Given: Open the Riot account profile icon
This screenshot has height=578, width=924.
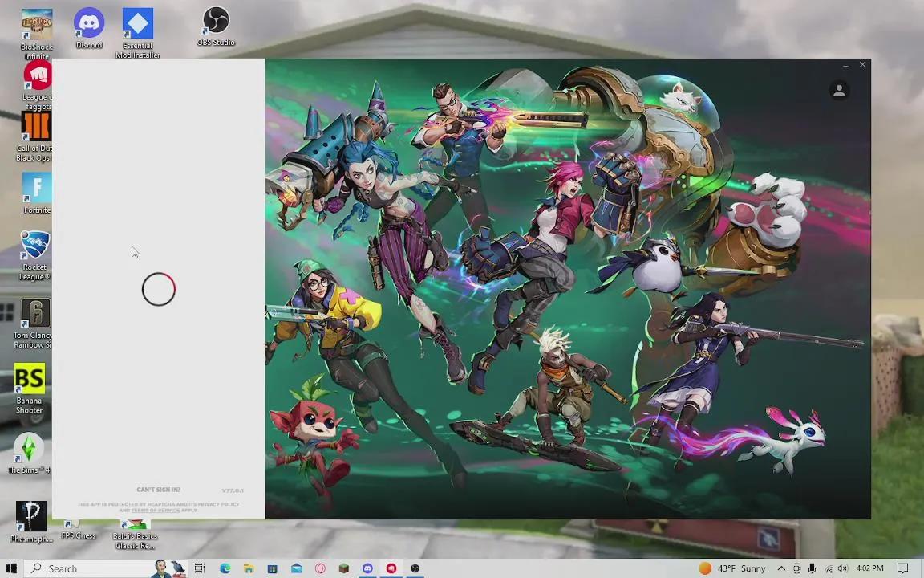Looking at the screenshot, I should [839, 90].
